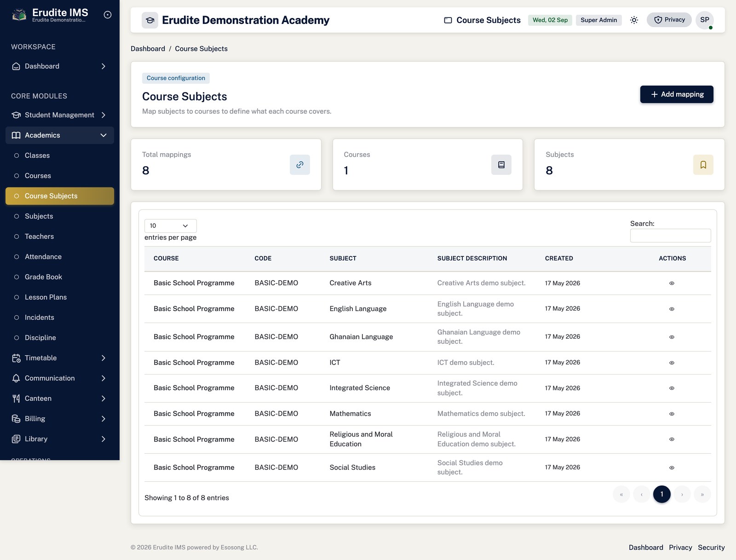View the Integrated Science mapping details
The height and width of the screenshot is (560, 736).
pos(672,388)
